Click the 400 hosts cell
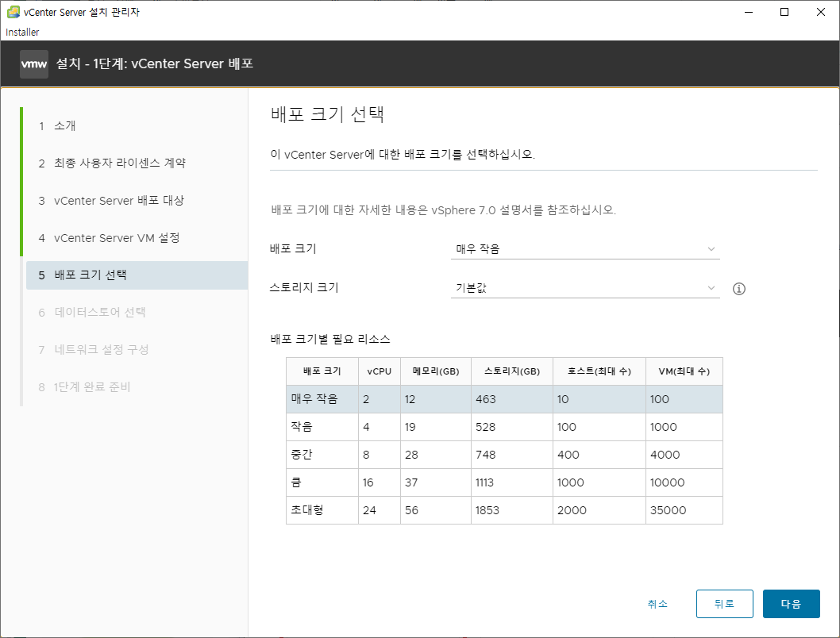840x638 pixels. [x=599, y=455]
